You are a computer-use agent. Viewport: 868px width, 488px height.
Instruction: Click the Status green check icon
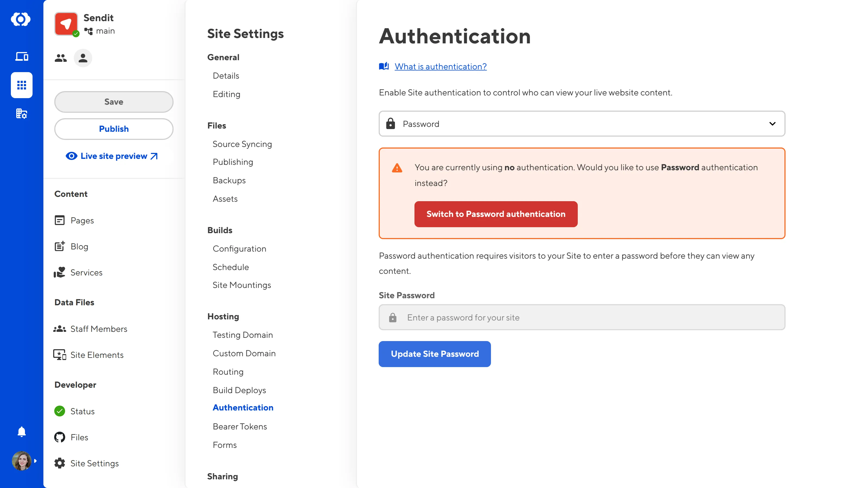point(60,410)
